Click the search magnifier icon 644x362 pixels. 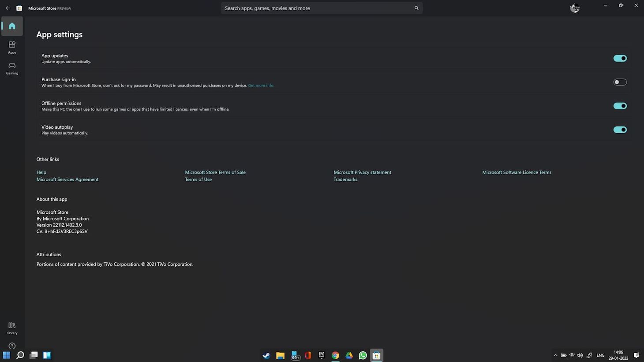point(416,8)
